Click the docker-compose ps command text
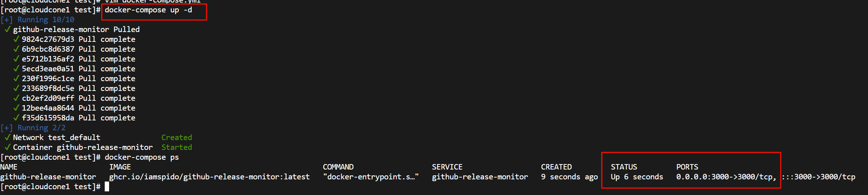Viewport: 868px width, 195px height. pyautogui.click(x=142, y=157)
